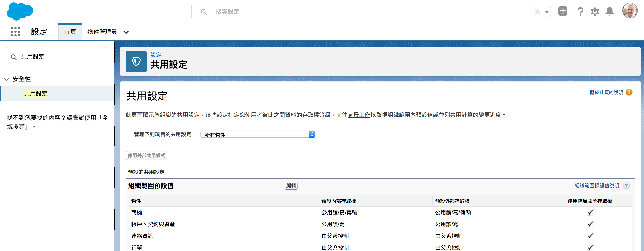Image resolution: width=644 pixels, height=251 pixels.
Task: Open the notifications bell icon
Action: point(609,11)
